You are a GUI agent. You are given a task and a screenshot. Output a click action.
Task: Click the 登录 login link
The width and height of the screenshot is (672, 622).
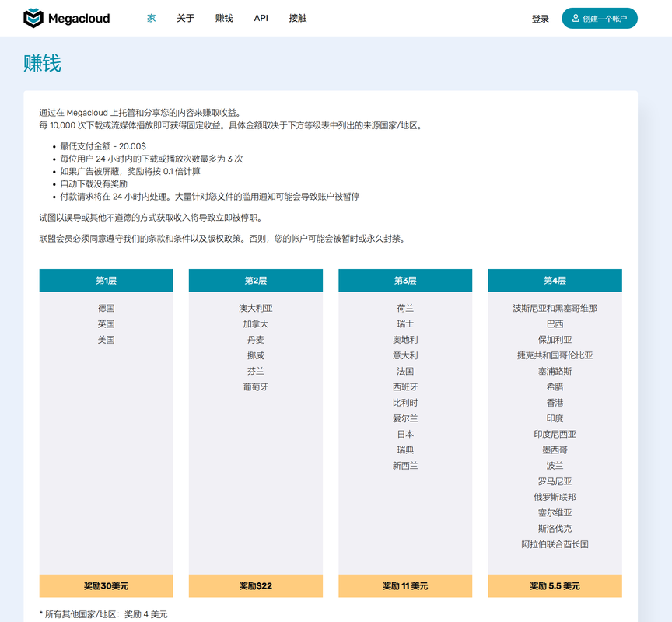[541, 19]
